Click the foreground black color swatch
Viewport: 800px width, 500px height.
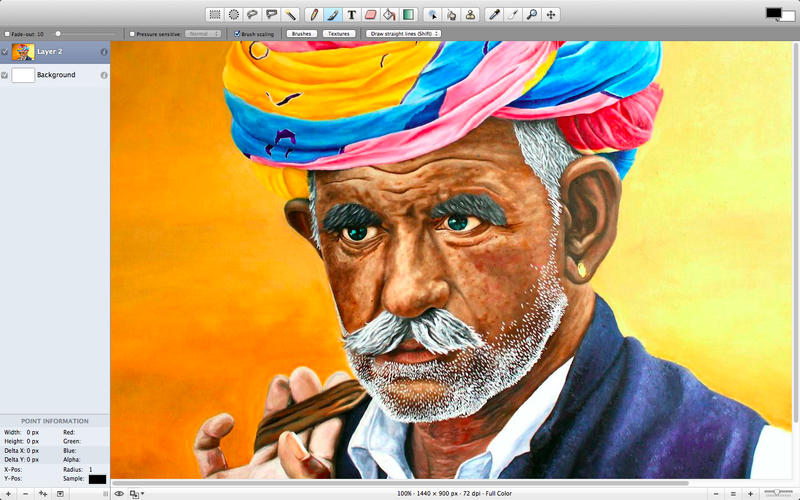[773, 13]
